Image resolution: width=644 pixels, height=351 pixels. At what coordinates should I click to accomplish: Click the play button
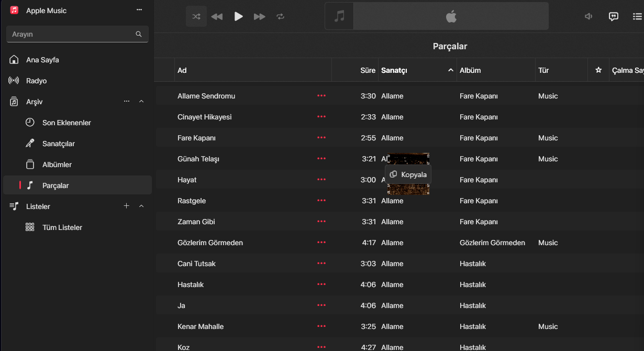238,16
